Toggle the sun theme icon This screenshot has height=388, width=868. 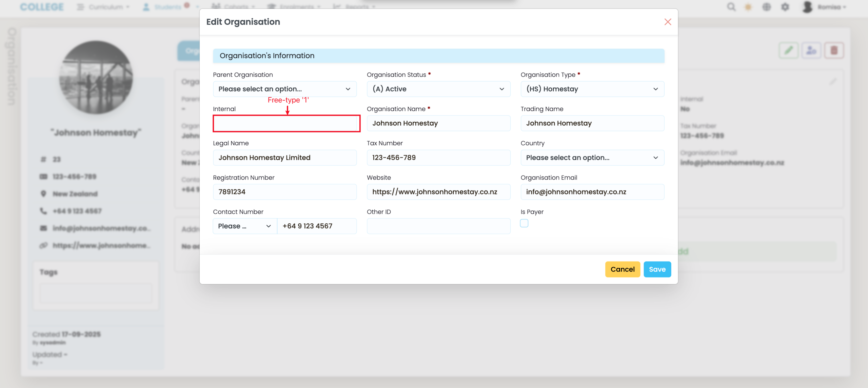click(748, 7)
